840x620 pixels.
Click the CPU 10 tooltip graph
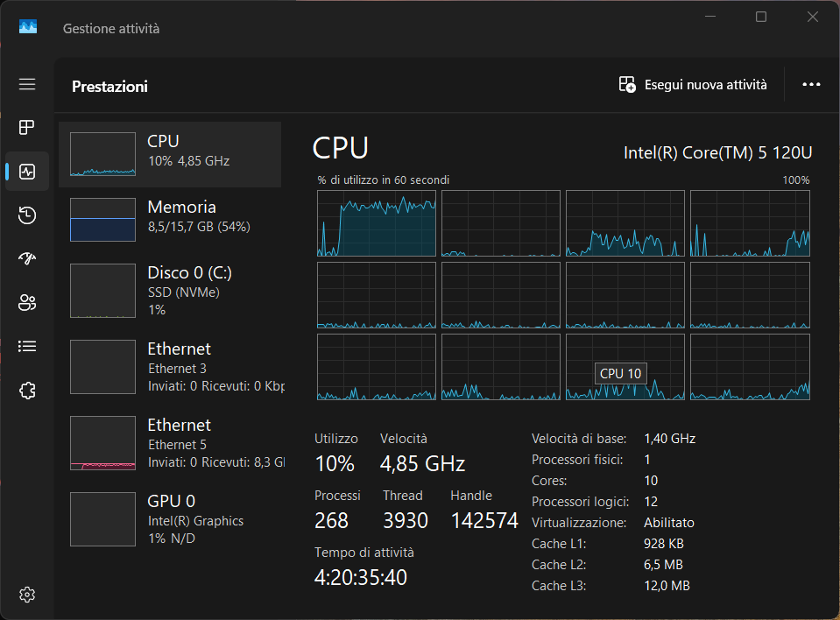coord(625,367)
